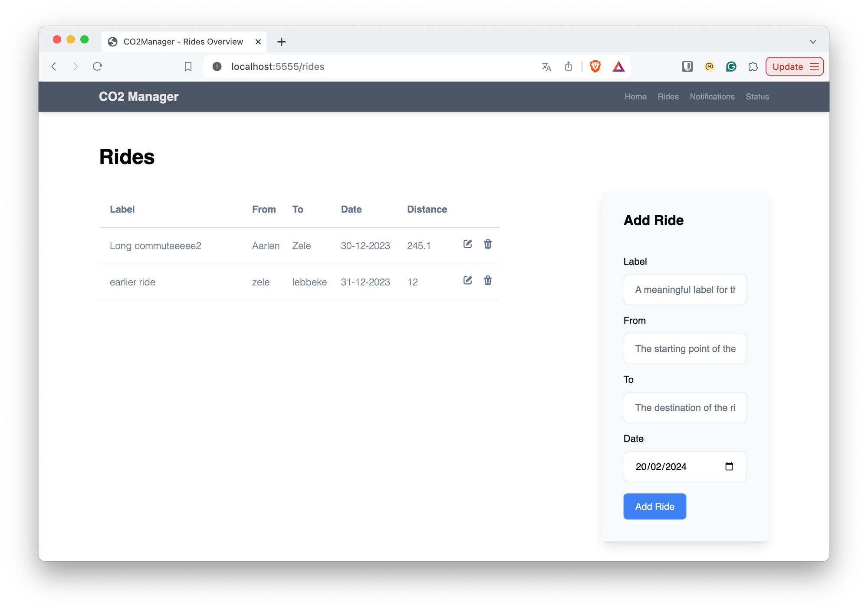
Task: Delete the Long commuteeeee2 ride
Action: click(x=488, y=244)
